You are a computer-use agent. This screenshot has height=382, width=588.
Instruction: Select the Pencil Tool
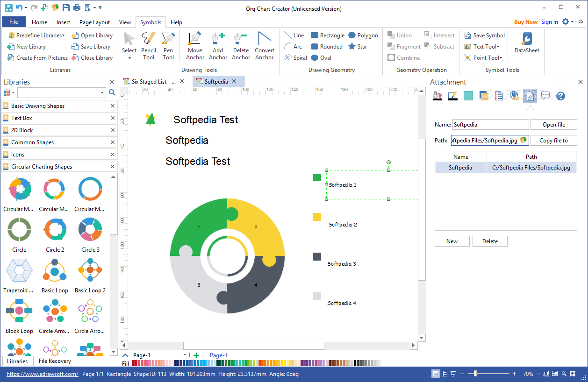tap(149, 46)
